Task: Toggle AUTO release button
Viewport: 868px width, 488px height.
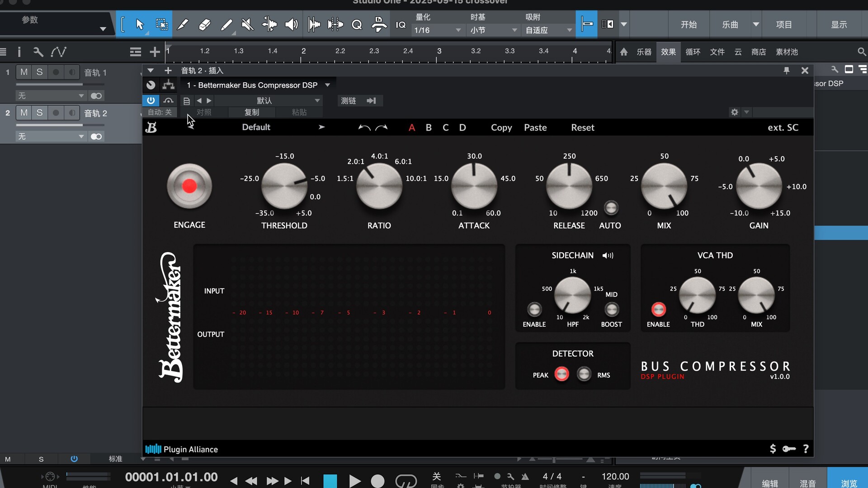Action: [611, 207]
